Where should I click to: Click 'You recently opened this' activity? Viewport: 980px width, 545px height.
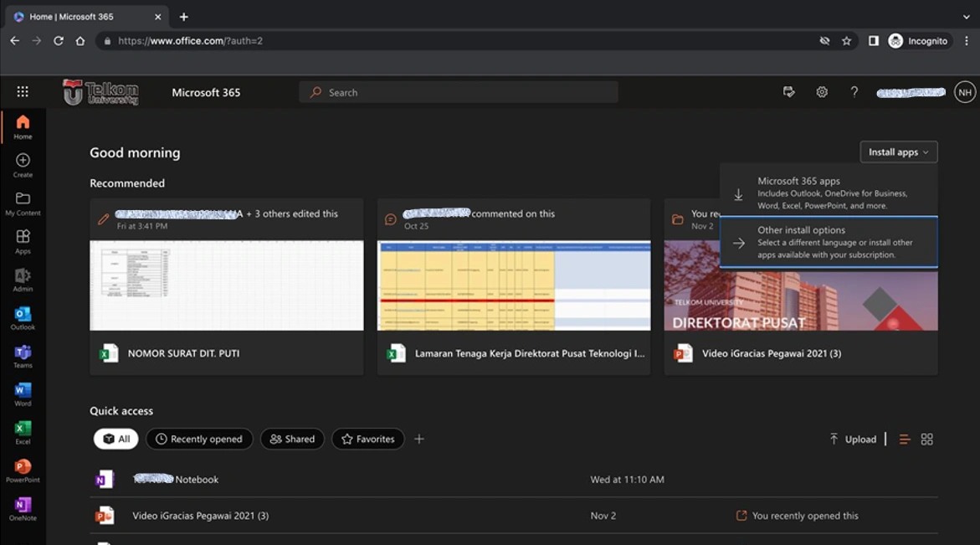click(x=798, y=516)
